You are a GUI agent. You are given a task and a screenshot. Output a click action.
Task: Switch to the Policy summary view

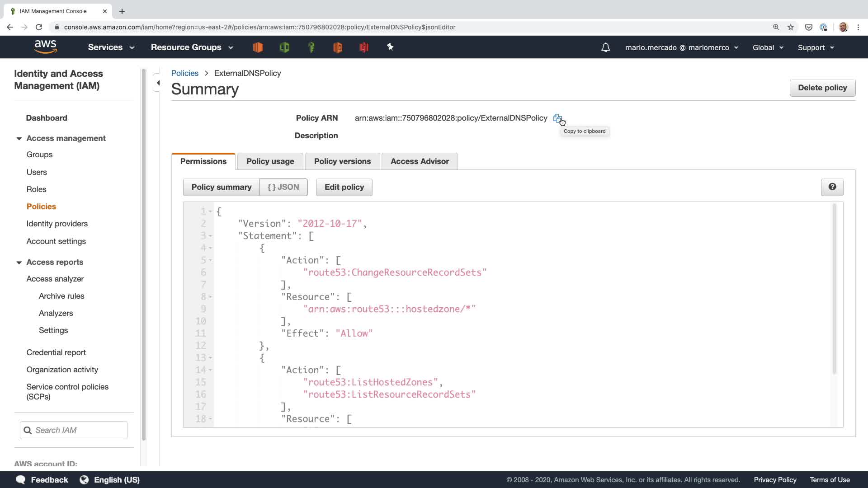(x=221, y=187)
